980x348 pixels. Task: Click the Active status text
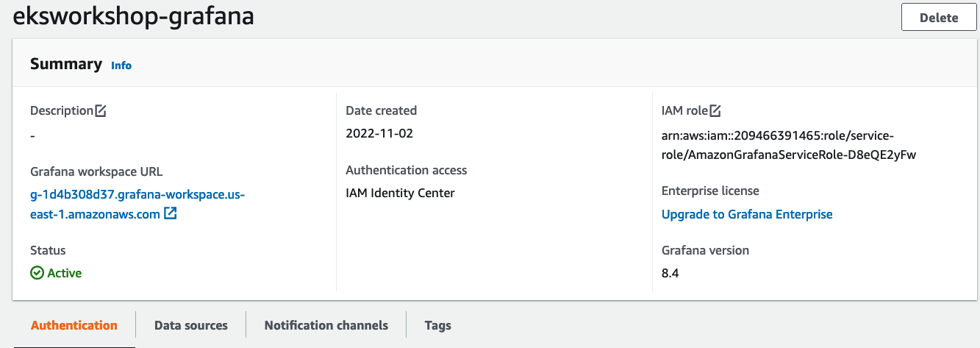click(65, 273)
